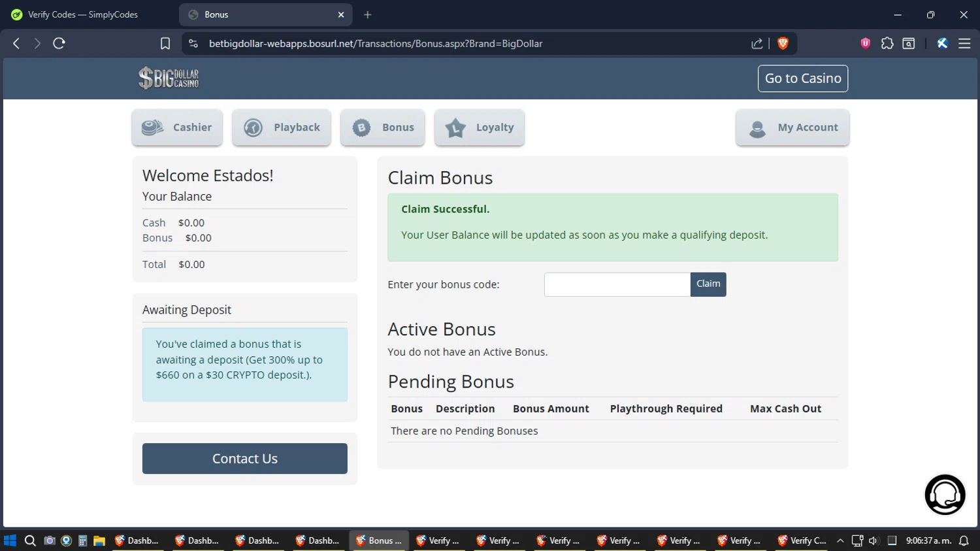
Task: Open the Cashier section
Action: [177, 127]
